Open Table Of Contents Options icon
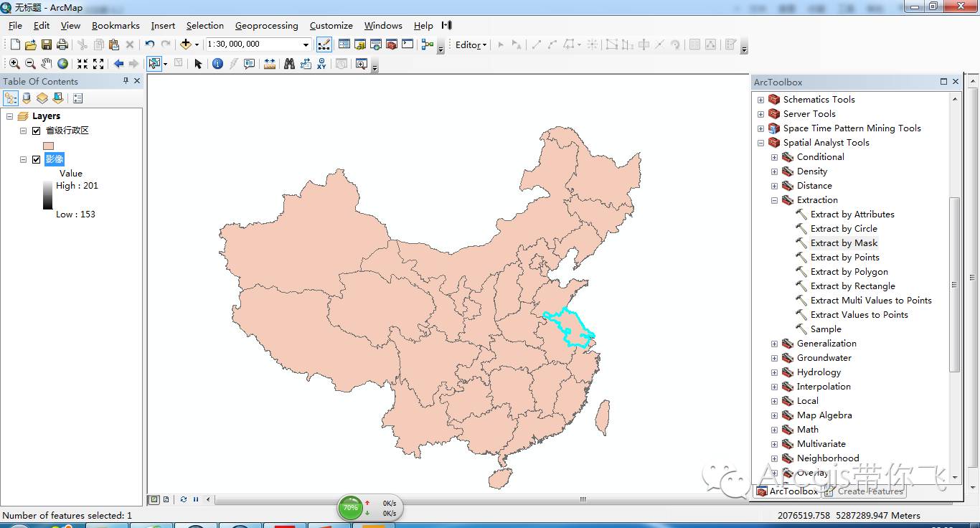This screenshot has height=528, width=980. [78, 98]
